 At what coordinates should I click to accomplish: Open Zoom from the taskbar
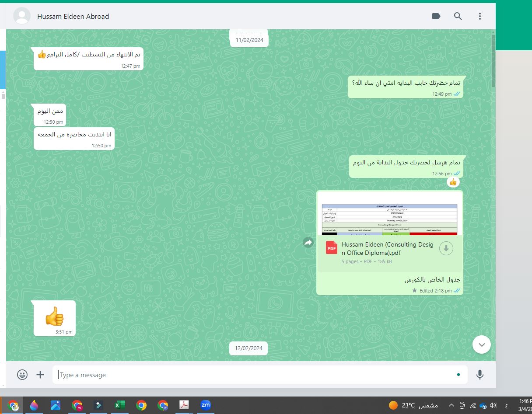pyautogui.click(x=205, y=405)
